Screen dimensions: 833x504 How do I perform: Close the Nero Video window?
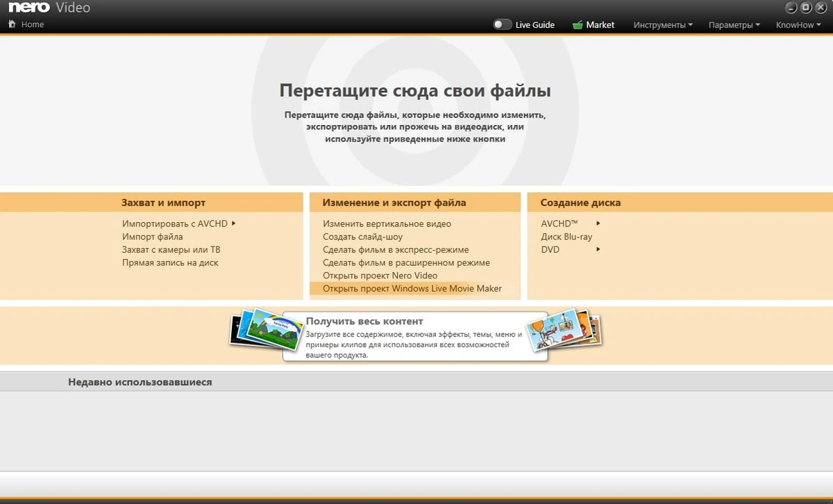tap(820, 8)
